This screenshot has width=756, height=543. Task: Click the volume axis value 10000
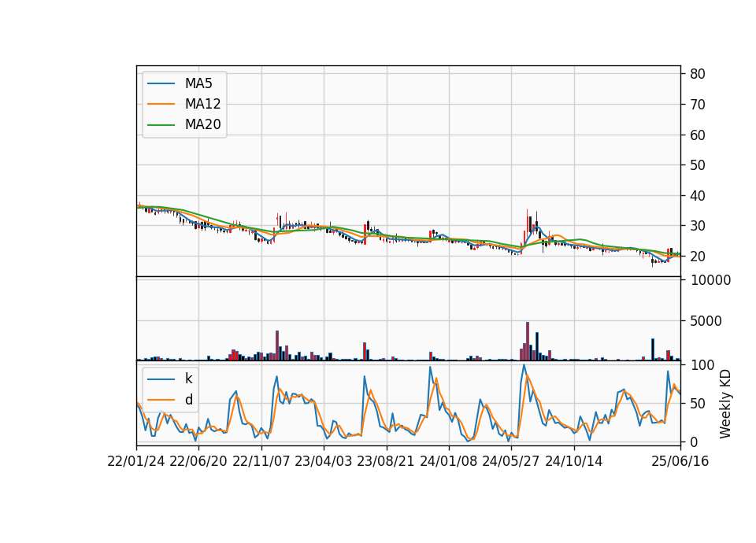tap(710, 280)
